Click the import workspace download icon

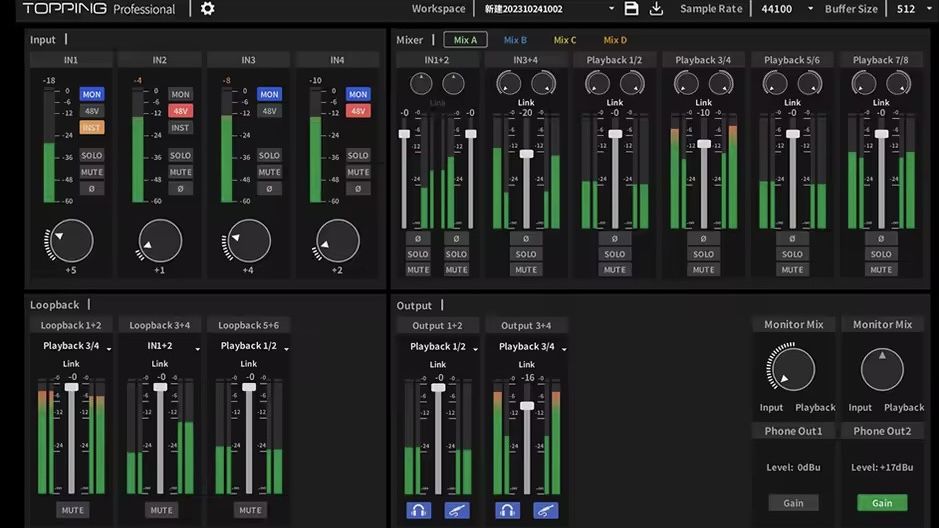pyautogui.click(x=656, y=8)
